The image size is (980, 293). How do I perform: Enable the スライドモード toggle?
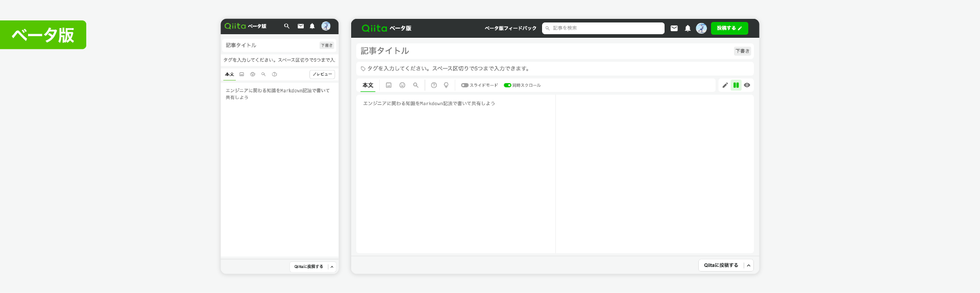tap(464, 85)
